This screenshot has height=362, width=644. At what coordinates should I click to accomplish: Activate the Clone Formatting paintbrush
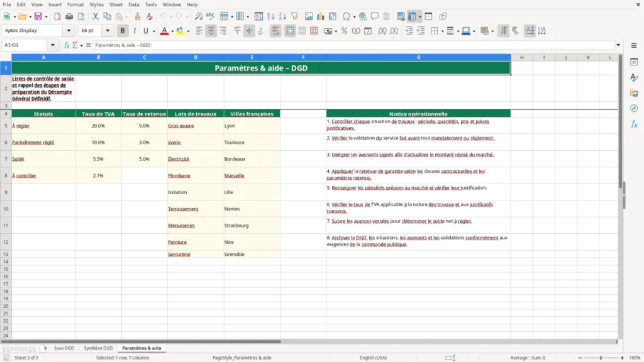pyautogui.click(x=138, y=16)
